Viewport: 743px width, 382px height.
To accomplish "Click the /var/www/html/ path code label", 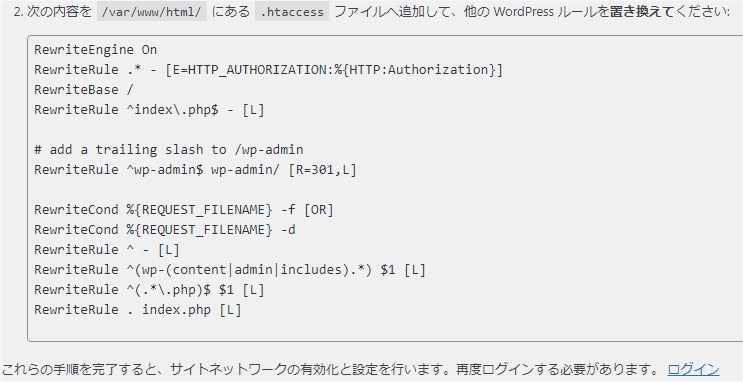I will [152, 12].
